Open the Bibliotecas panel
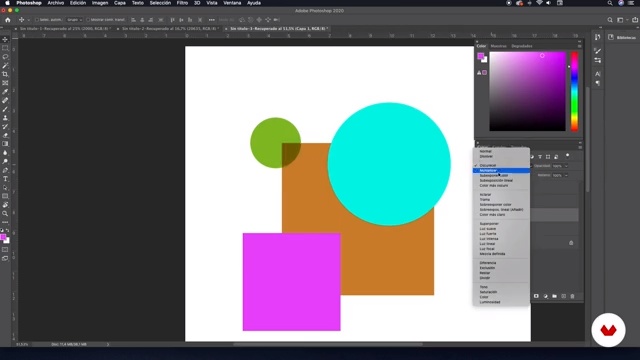This screenshot has height=360, width=640. pyautogui.click(x=622, y=38)
